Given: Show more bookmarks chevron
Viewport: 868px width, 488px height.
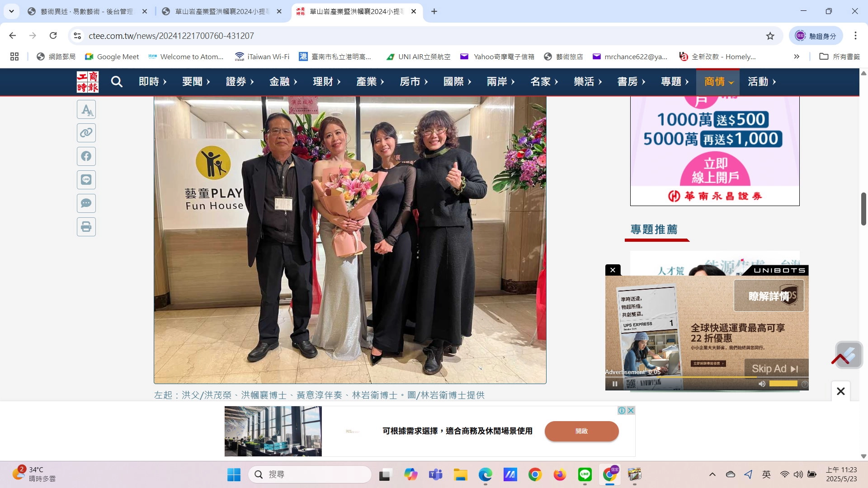Looking at the screenshot, I should tap(797, 56).
